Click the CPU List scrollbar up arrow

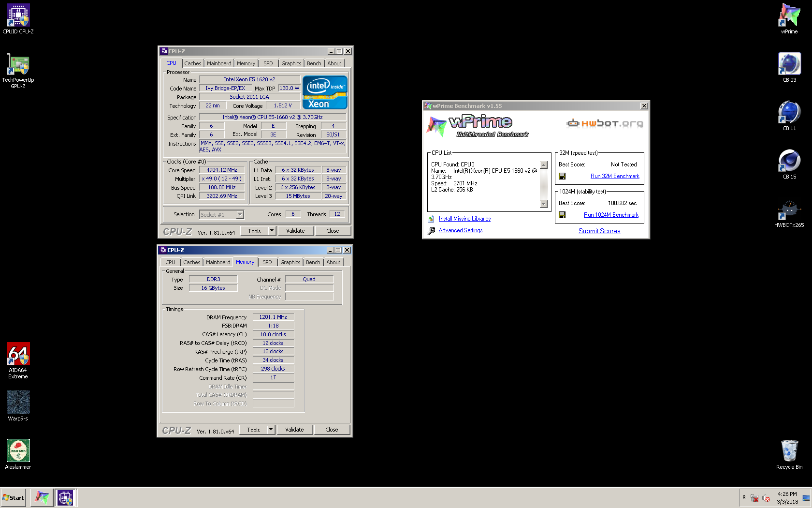544,165
